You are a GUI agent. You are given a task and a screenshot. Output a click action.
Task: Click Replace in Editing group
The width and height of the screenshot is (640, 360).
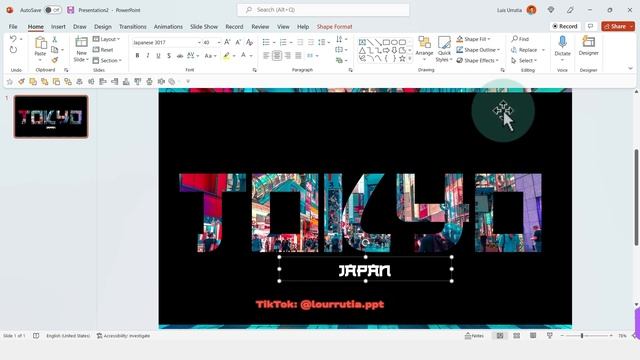click(525, 50)
